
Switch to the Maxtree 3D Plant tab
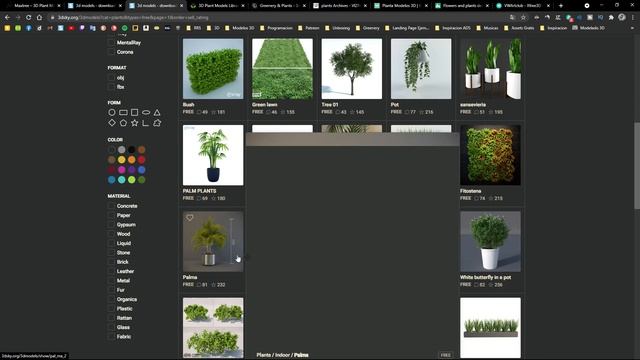[33, 6]
